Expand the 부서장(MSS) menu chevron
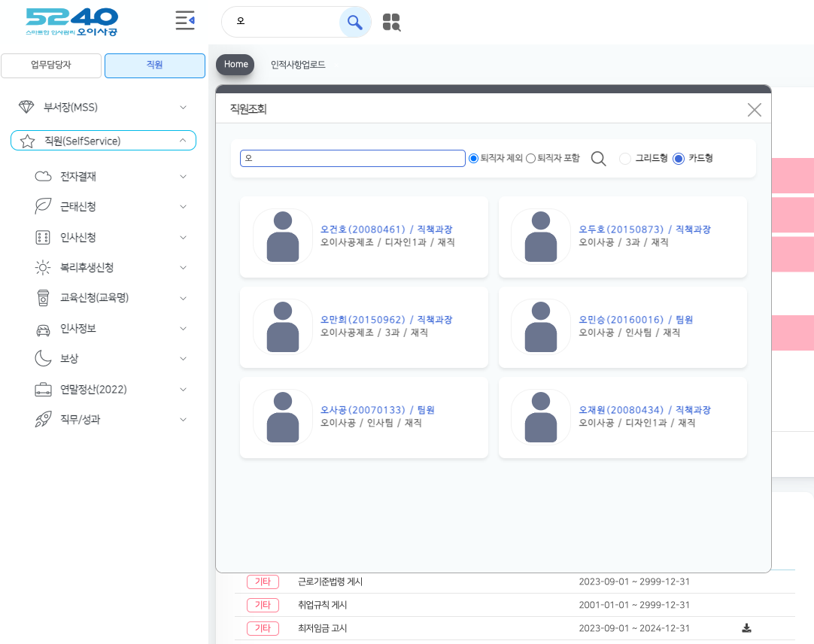814x644 pixels. click(x=183, y=108)
